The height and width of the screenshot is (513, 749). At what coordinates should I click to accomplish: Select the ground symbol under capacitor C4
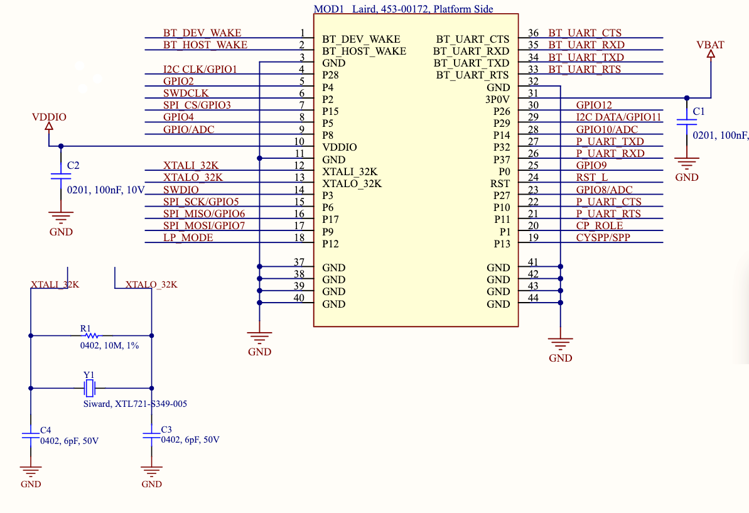[31, 471]
